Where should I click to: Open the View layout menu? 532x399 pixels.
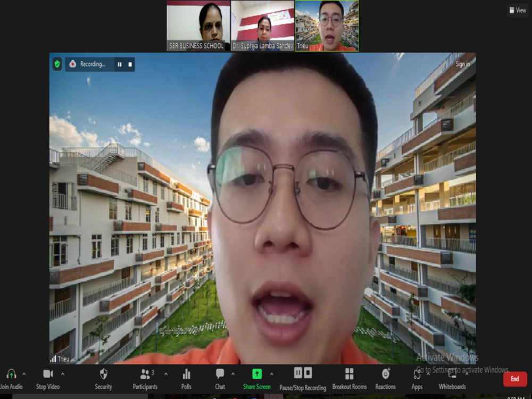tap(518, 10)
